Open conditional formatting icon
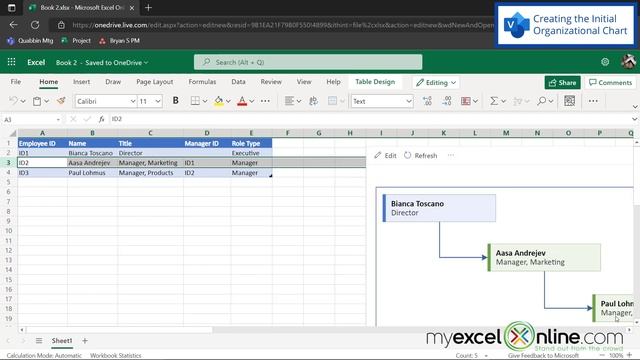 pyautogui.click(x=466, y=101)
